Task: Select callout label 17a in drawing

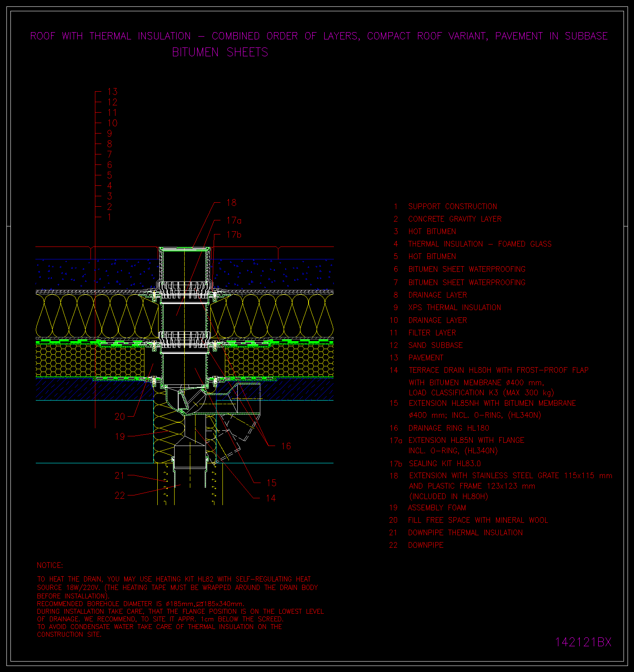Action: 234,220
